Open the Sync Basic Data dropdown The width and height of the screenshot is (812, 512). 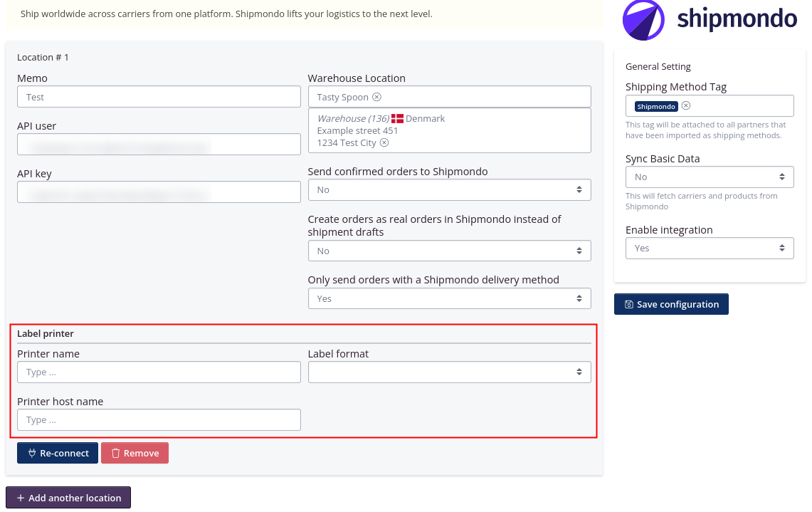click(709, 177)
